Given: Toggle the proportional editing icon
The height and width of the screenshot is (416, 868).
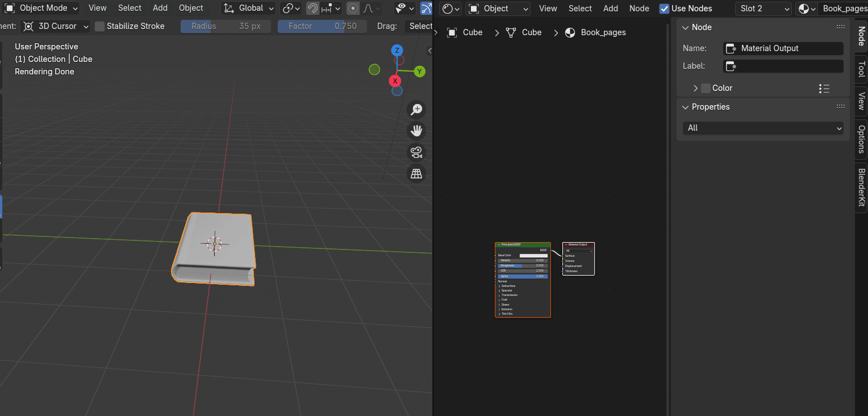Looking at the screenshot, I should 353,9.
